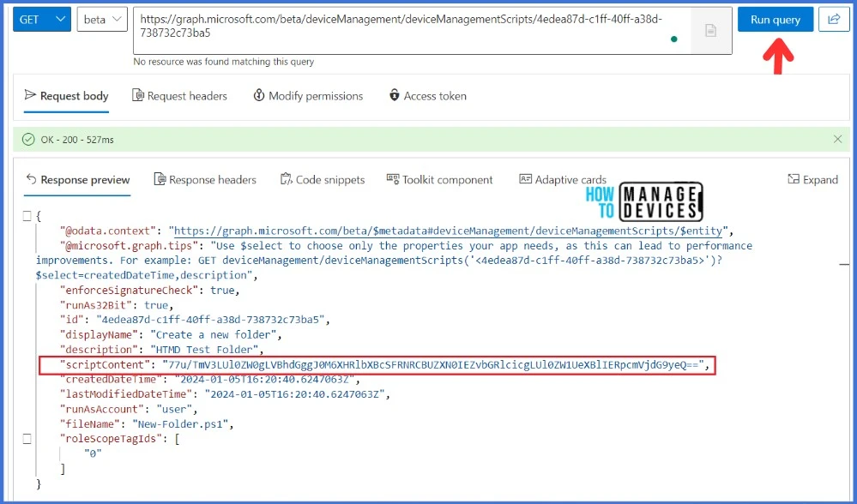
Task: Click the query URL input field
Action: click(412, 31)
